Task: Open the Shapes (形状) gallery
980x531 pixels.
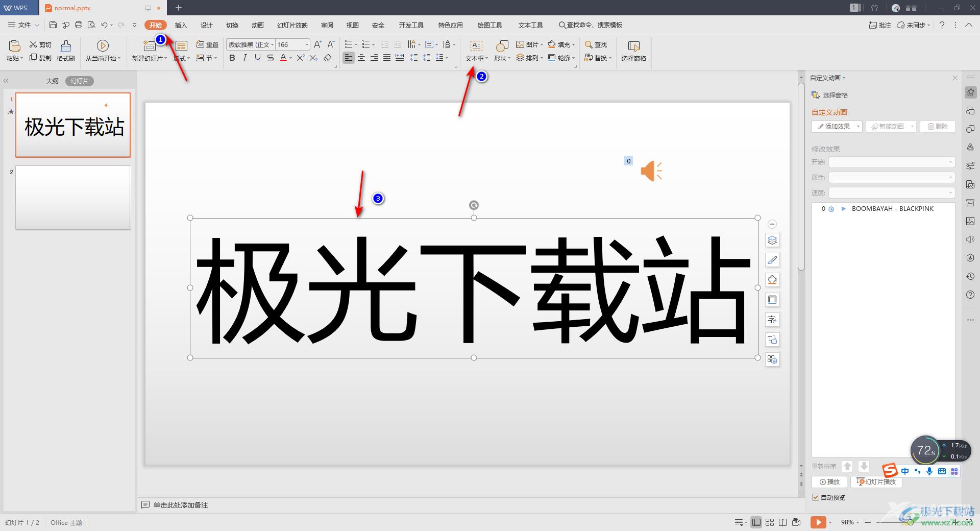Action: tap(502, 51)
